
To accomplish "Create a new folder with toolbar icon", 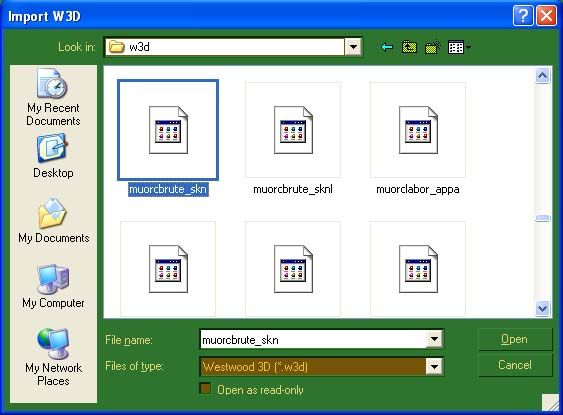I will tap(433, 47).
